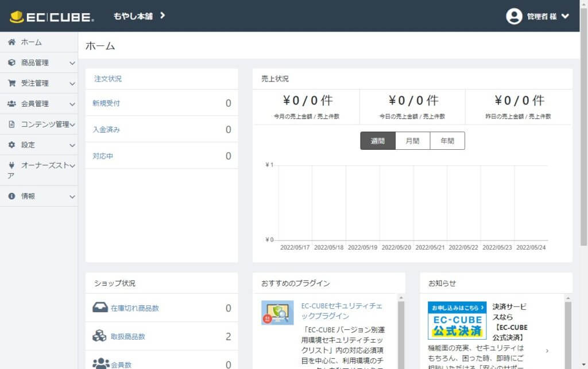Expand the 受注管理 menu chevron
This screenshot has width=588, height=369.
tap(72, 84)
